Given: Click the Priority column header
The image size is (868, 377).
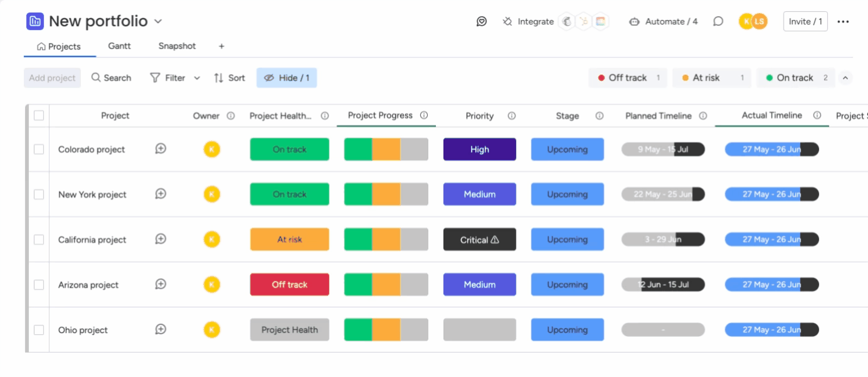Looking at the screenshot, I should (x=479, y=116).
